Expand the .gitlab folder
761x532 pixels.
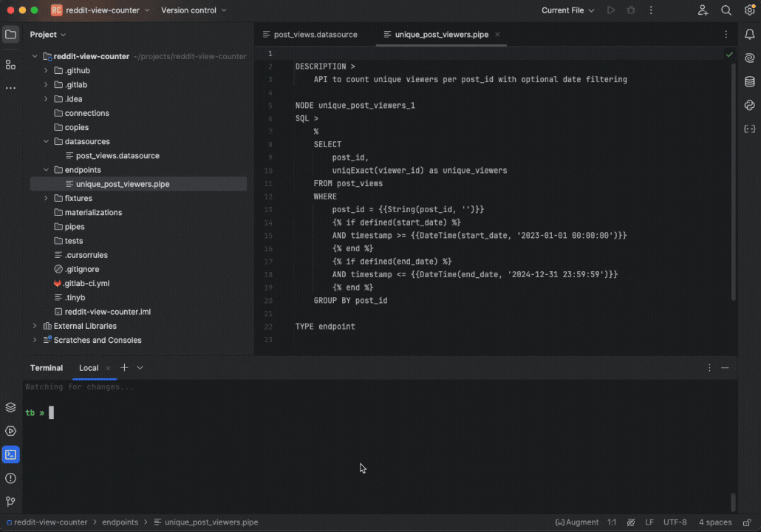click(x=46, y=84)
